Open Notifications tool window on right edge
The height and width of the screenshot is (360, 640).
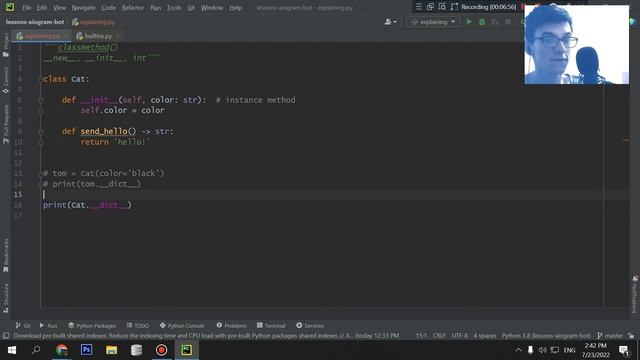click(x=635, y=294)
